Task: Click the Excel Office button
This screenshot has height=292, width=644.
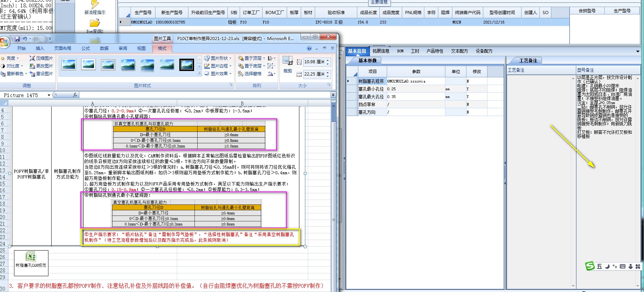Action: pos(4,42)
